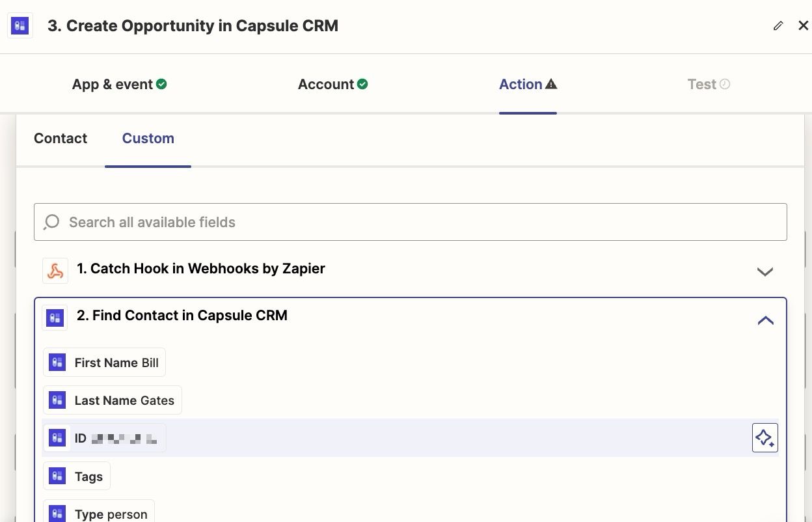Screen dimensions: 812x522
Task: Expand Catch Hook in Webhooks by Zapier
Action: click(x=411, y=270)
